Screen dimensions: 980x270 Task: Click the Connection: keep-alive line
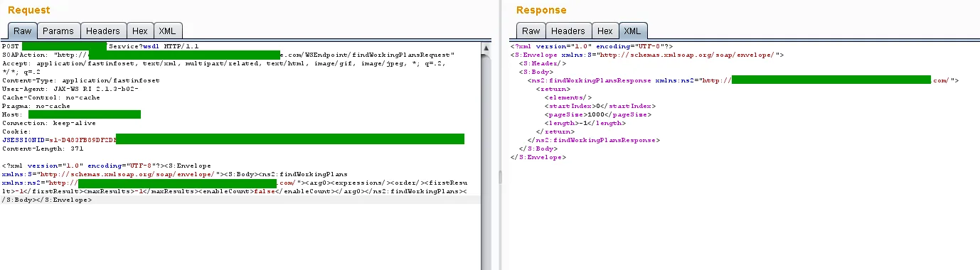[49, 123]
